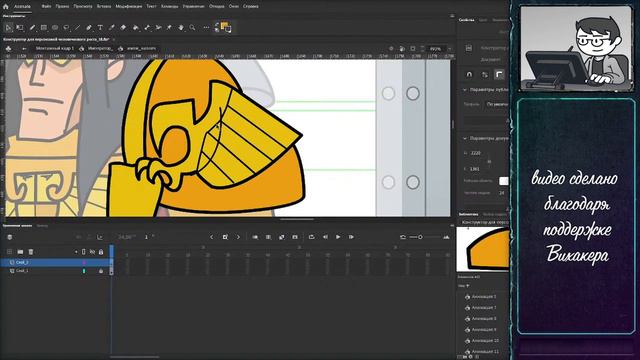Select the Bone tool

(x=147, y=27)
